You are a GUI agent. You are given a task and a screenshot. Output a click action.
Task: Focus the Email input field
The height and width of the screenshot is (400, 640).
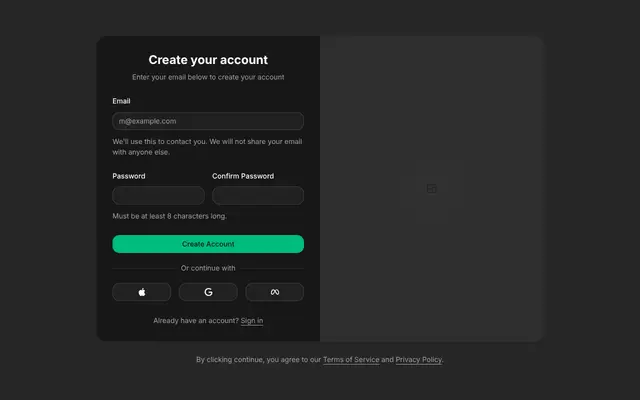point(208,121)
